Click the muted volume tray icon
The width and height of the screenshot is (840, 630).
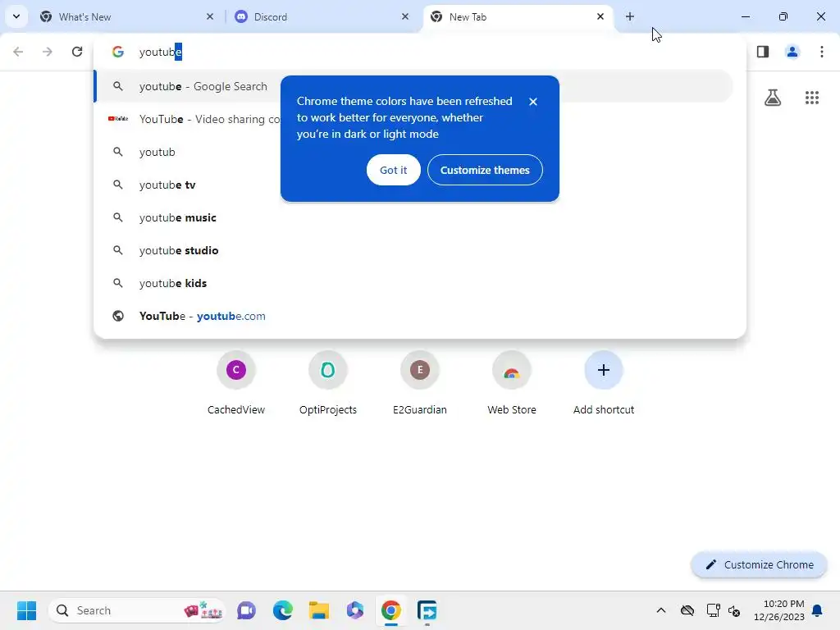coord(734,610)
